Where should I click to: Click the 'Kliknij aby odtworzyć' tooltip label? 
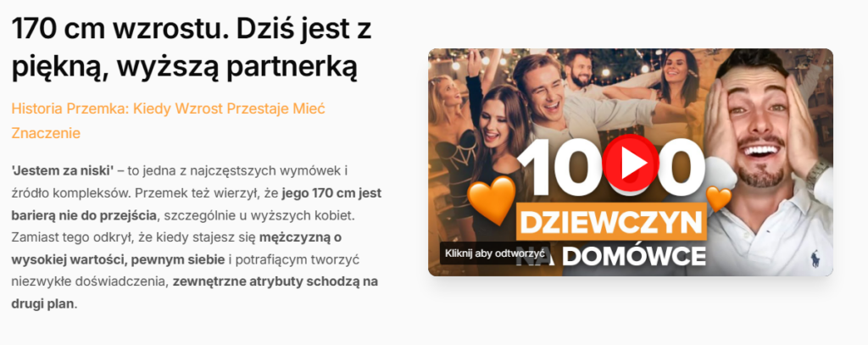[495, 253]
